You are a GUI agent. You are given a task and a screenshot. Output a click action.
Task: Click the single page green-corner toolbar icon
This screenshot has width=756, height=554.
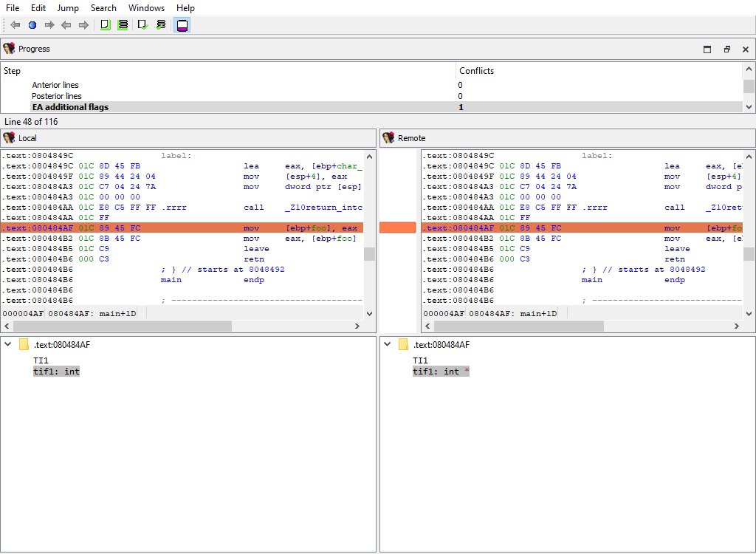pyautogui.click(x=105, y=25)
